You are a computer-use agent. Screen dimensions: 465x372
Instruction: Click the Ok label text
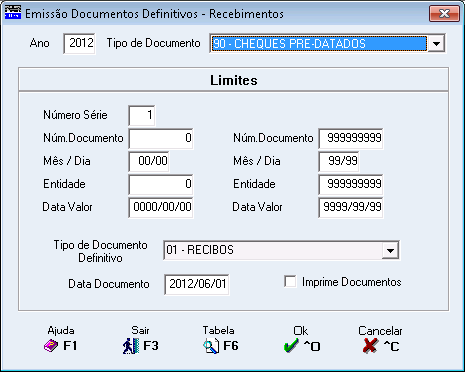tap(300, 331)
